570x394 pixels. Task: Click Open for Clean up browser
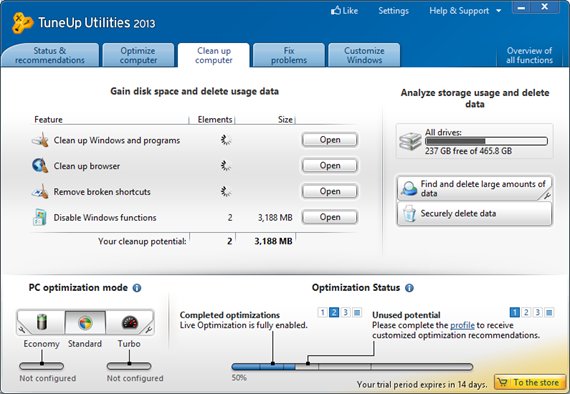(x=330, y=166)
